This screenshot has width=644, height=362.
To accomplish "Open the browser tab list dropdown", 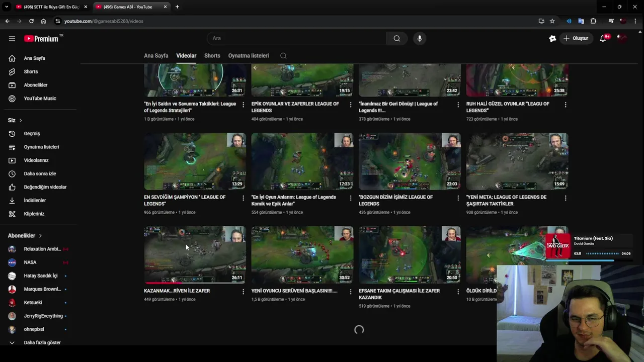I will [7, 7].
